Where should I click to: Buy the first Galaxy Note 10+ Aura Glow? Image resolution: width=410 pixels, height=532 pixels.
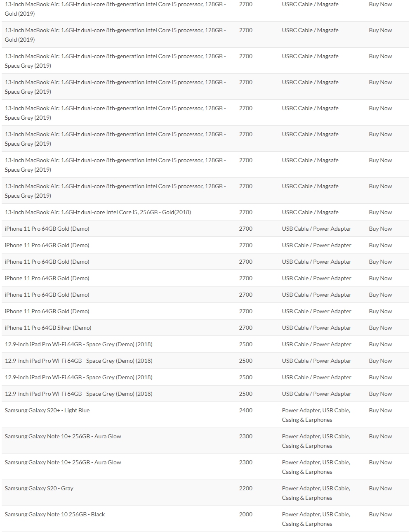point(380,436)
